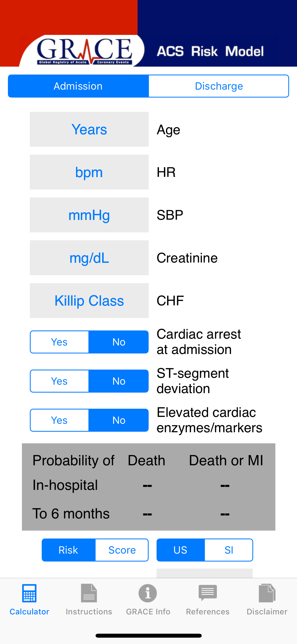Tap the mmHg field for SBP
The image size is (297, 644).
[x=89, y=215]
